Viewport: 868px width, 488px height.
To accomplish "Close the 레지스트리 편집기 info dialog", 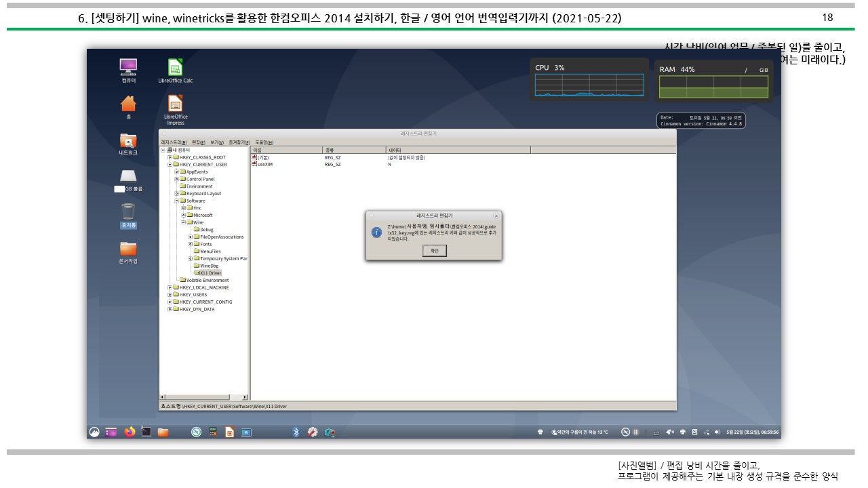I will (496, 216).
